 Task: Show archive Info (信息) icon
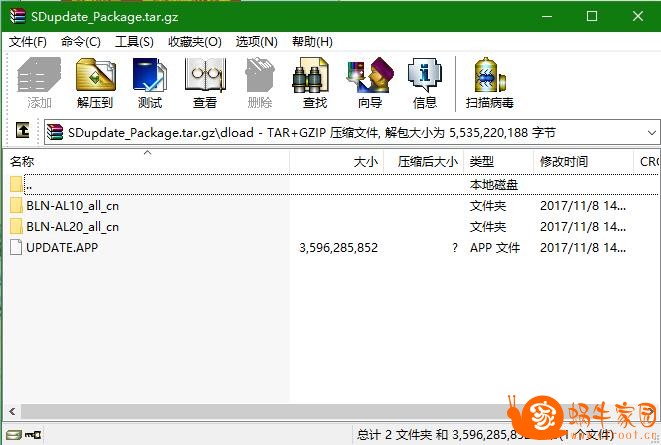click(425, 75)
